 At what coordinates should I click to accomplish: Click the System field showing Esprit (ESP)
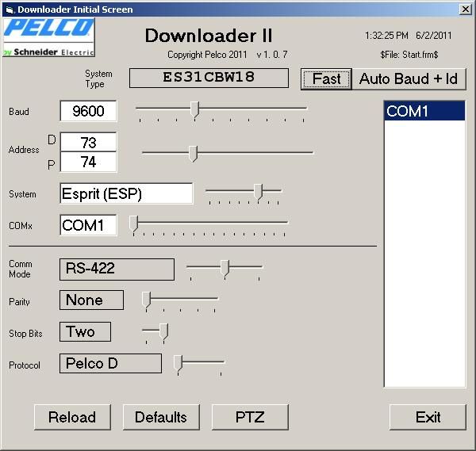[126, 193]
